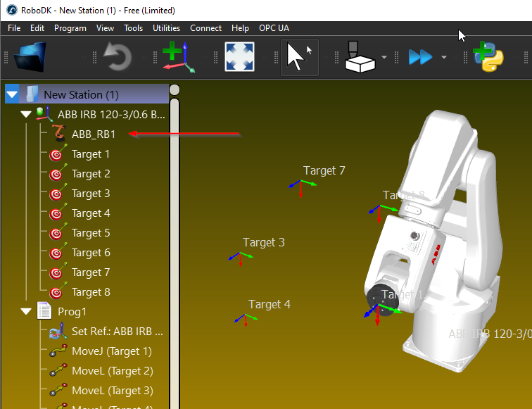Open the Help menu
Image resolution: width=532 pixels, height=409 pixels.
[240, 28]
